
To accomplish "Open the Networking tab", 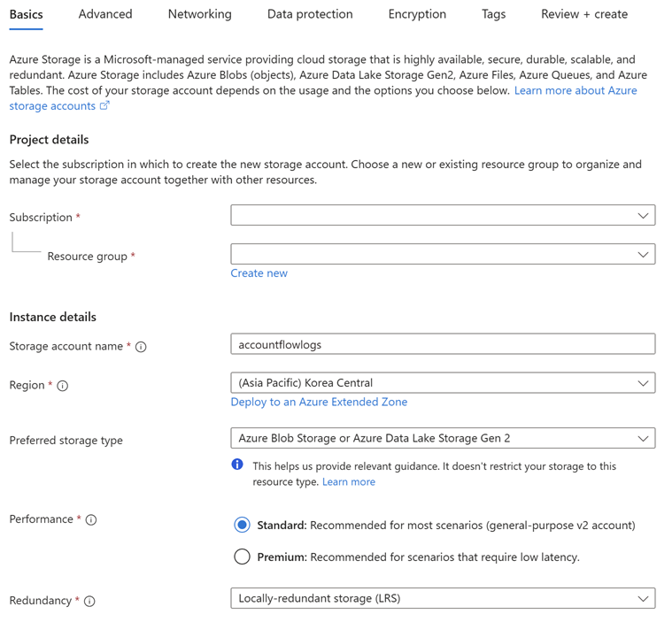I will click(x=200, y=14).
